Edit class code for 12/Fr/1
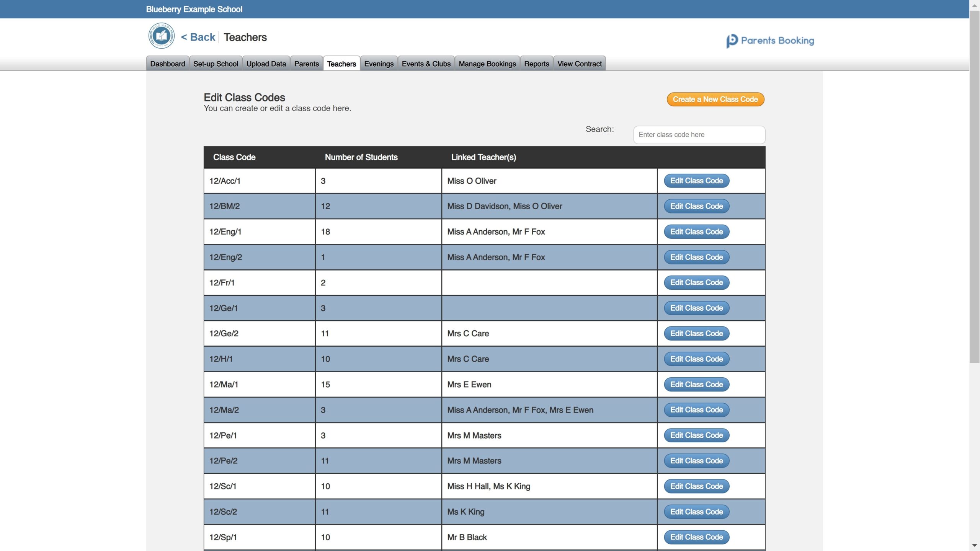Image resolution: width=980 pixels, height=551 pixels. point(696,282)
